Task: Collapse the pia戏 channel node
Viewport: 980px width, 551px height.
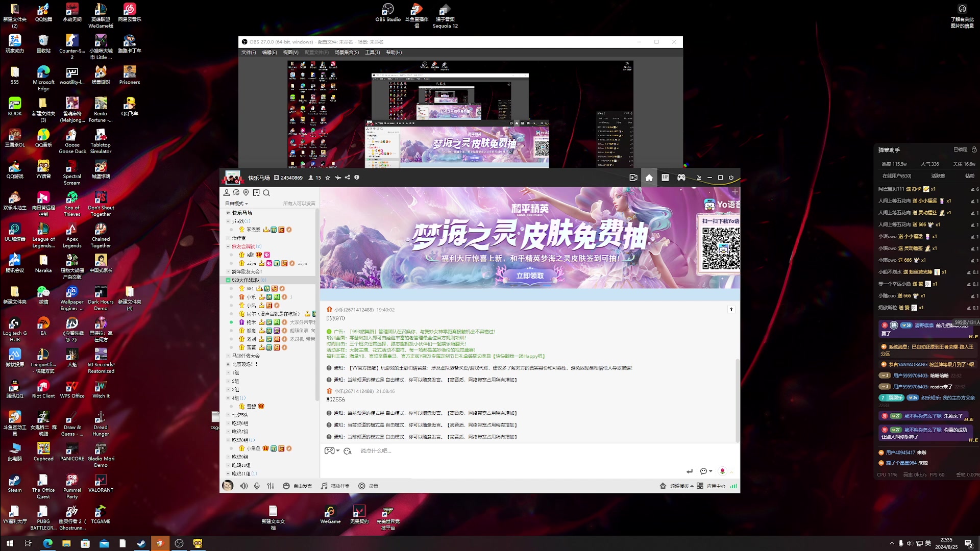Action: click(x=228, y=221)
